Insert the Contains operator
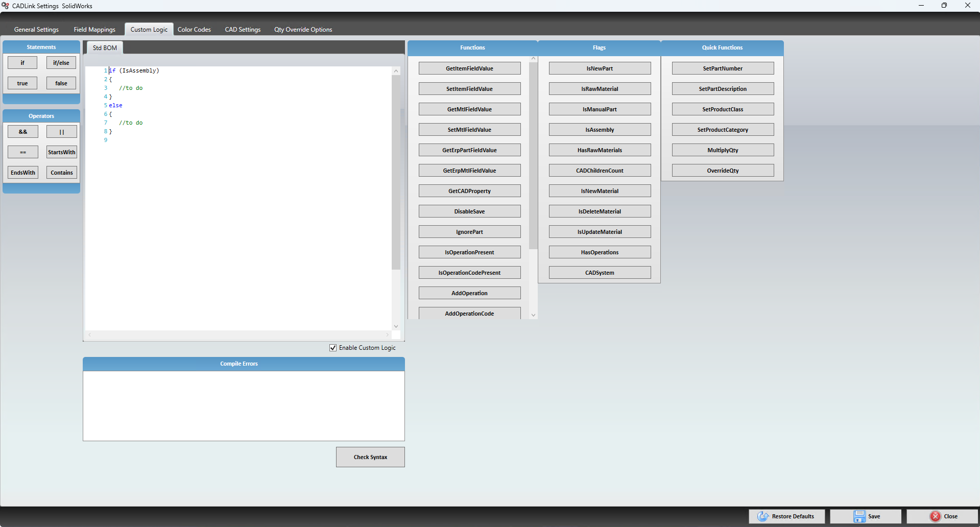Image resolution: width=980 pixels, height=527 pixels. tap(61, 172)
